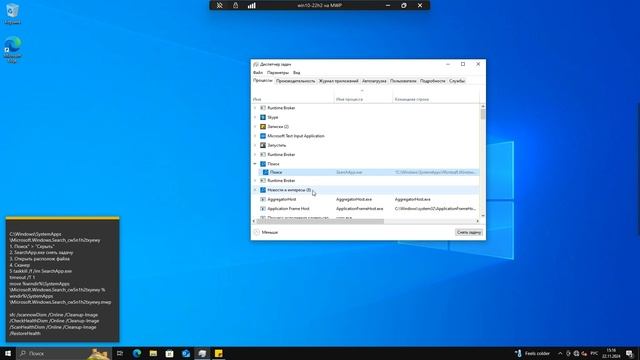The image size is (640, 360).
Task: Click the Запустить process icon
Action: tap(263, 145)
